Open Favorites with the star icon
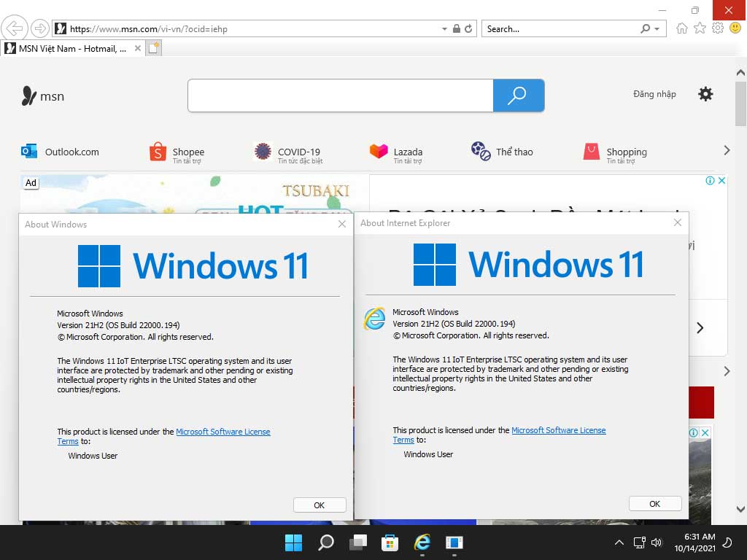The image size is (747, 560). click(x=700, y=28)
